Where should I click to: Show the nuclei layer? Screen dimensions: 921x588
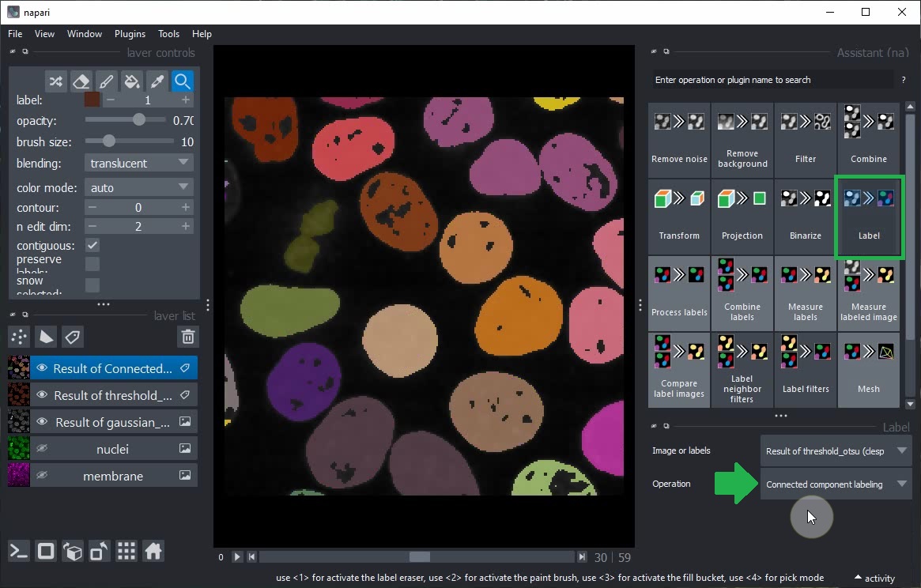[x=43, y=449]
